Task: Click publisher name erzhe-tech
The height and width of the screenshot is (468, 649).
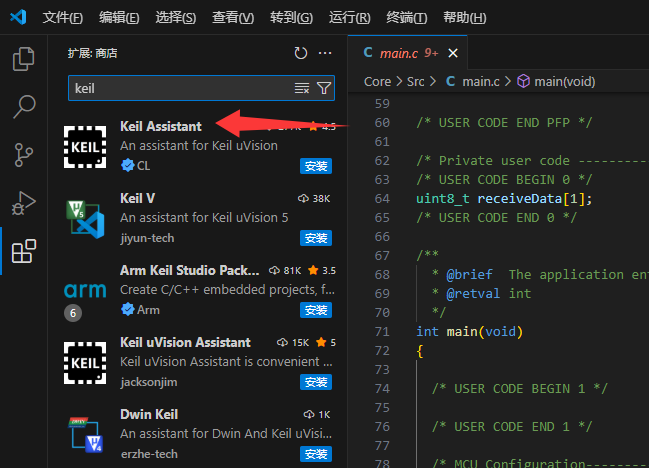Action: coord(149,454)
